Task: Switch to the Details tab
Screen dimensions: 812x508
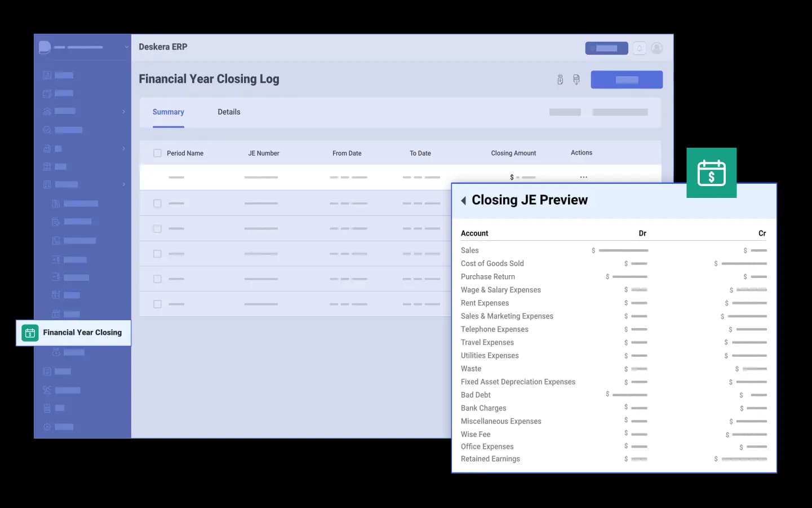Action: [229, 112]
